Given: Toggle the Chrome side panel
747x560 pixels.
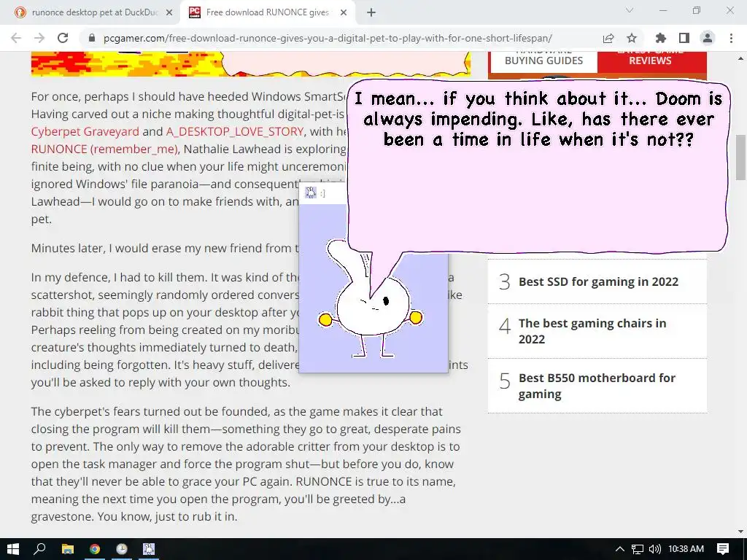Looking at the screenshot, I should [x=684, y=38].
